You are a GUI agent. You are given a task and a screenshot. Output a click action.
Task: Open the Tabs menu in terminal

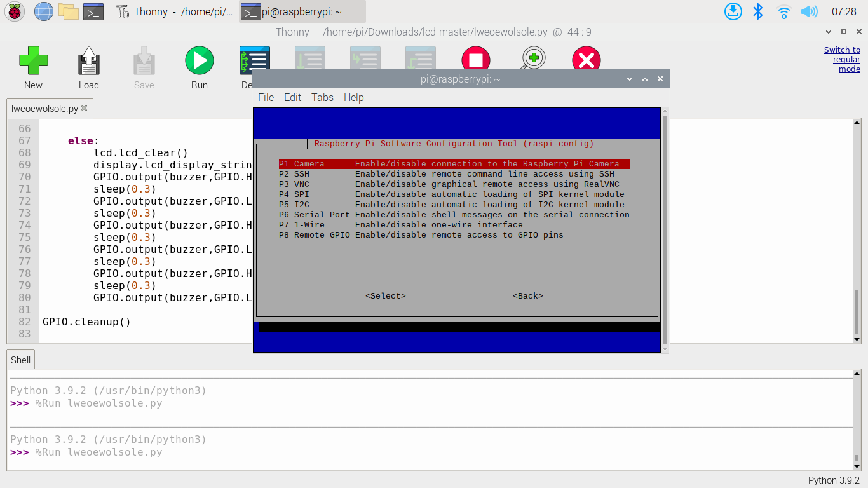pyautogui.click(x=322, y=97)
